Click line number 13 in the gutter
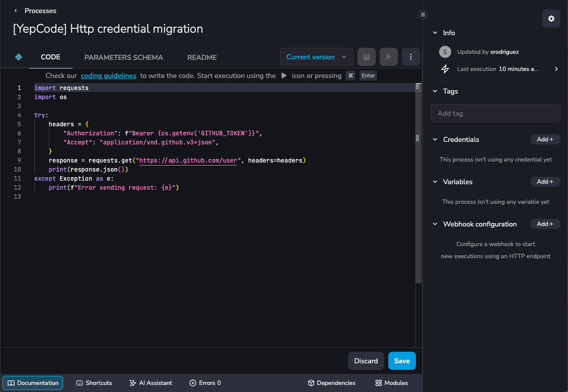The image size is (568, 392). pos(17,197)
